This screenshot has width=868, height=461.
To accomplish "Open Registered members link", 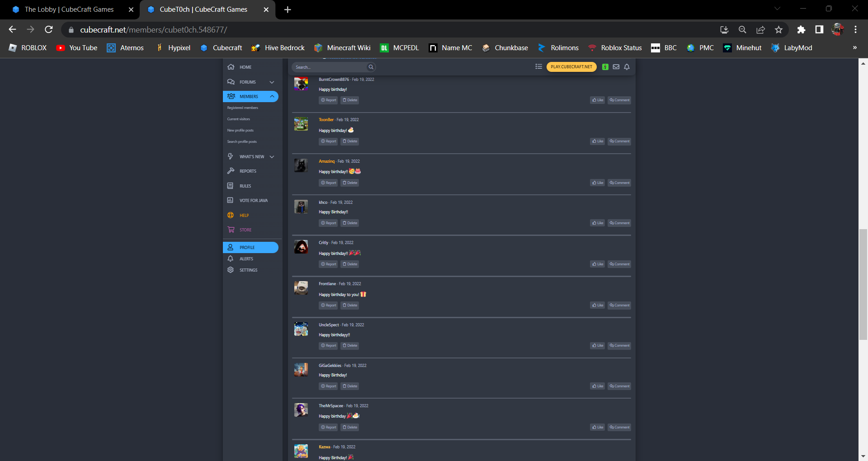I will (x=243, y=108).
